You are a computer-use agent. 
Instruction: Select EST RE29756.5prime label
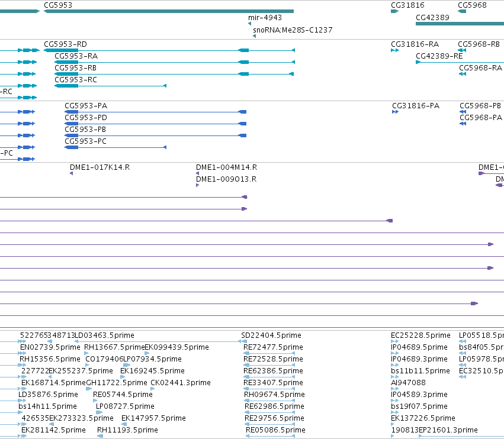pyautogui.click(x=274, y=418)
